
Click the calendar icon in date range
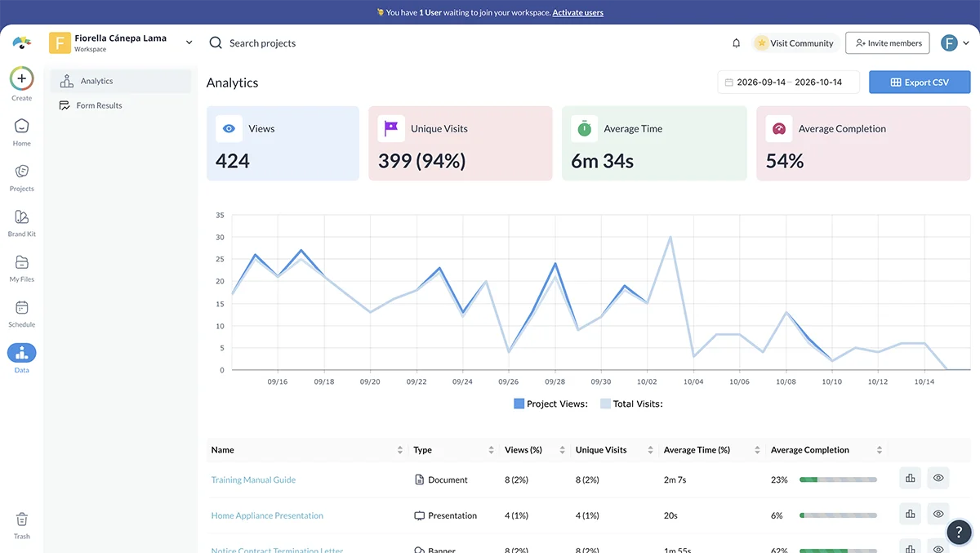coord(729,83)
